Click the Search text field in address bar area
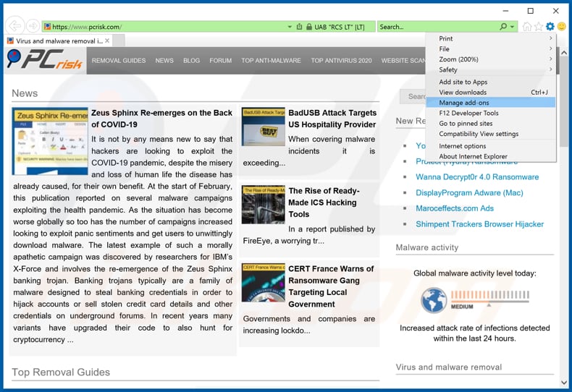 click(x=434, y=27)
